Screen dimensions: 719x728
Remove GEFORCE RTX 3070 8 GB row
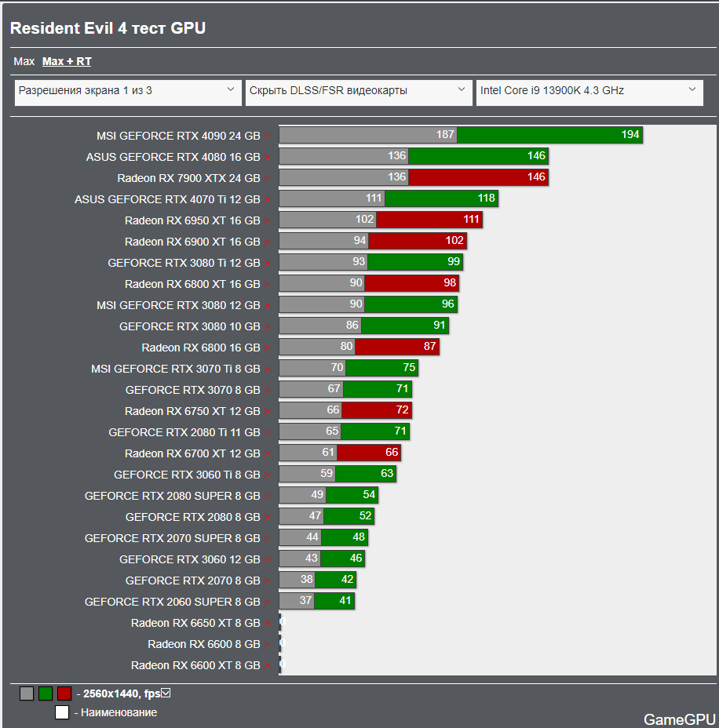268,391
